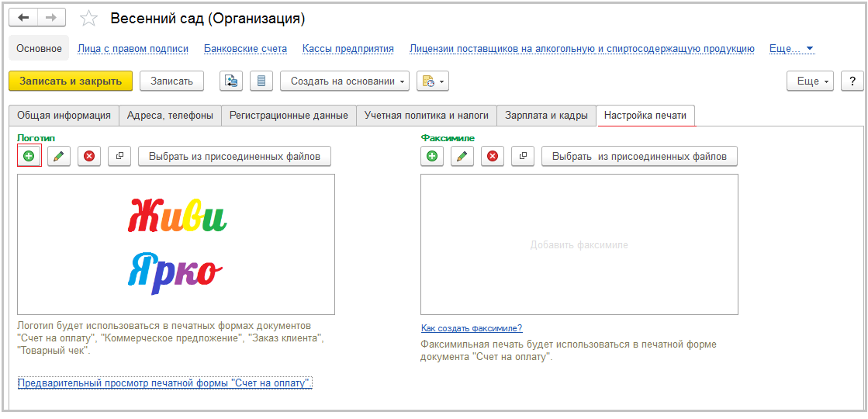
Task: Open the list view toolbar icon
Action: pyautogui.click(x=261, y=81)
